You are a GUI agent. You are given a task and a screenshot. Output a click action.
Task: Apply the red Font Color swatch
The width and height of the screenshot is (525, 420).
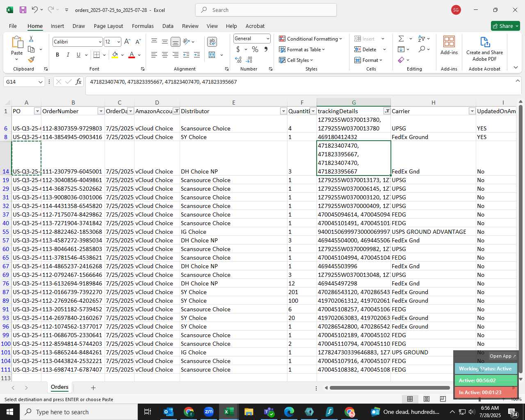tap(132, 55)
